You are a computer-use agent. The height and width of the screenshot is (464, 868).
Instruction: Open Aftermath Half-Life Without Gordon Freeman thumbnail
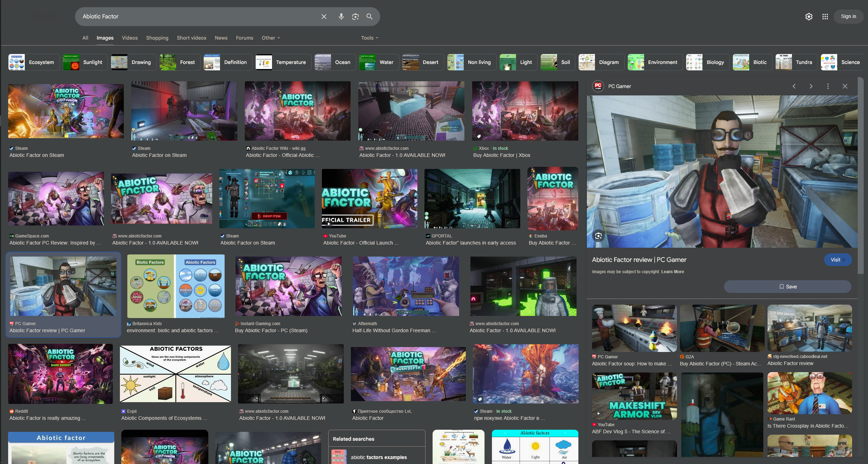point(406,286)
